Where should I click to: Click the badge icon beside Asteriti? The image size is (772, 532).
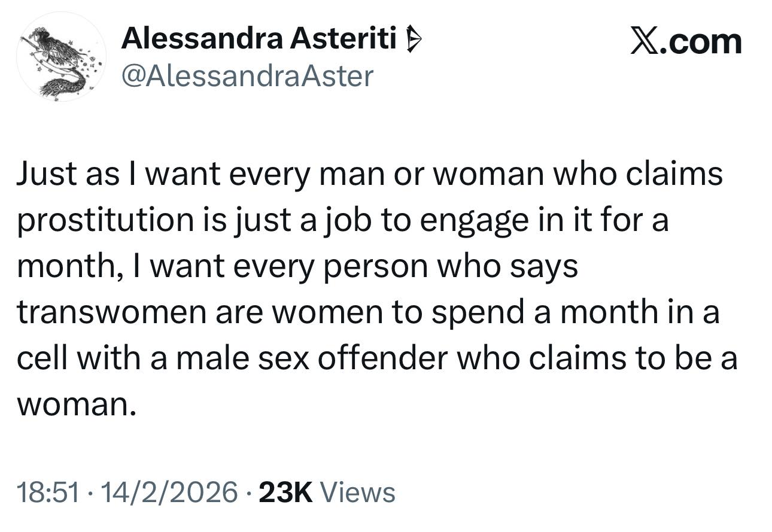point(414,41)
